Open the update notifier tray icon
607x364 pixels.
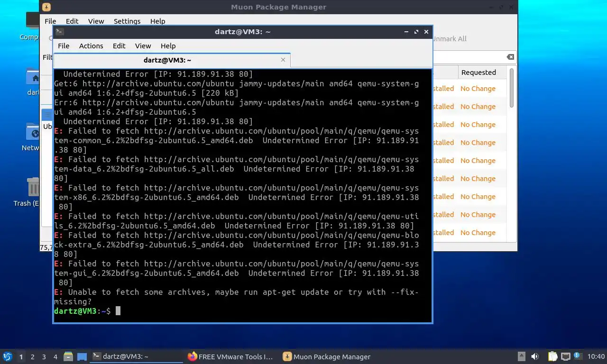(x=578, y=356)
